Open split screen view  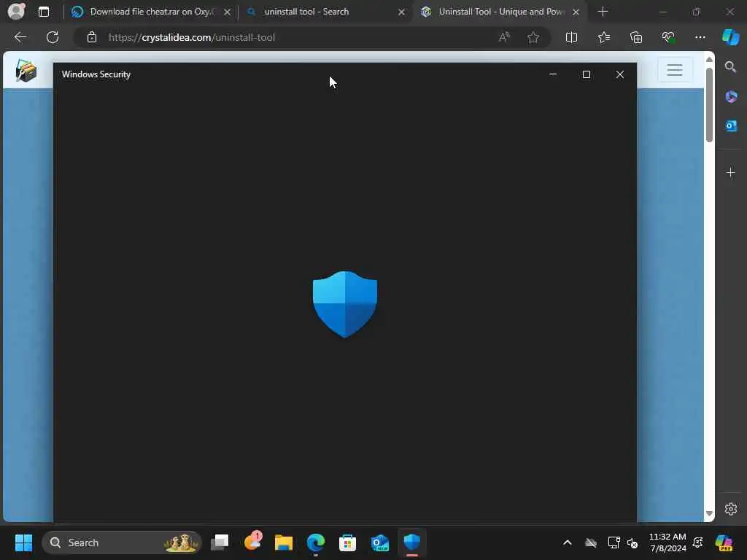point(571,37)
